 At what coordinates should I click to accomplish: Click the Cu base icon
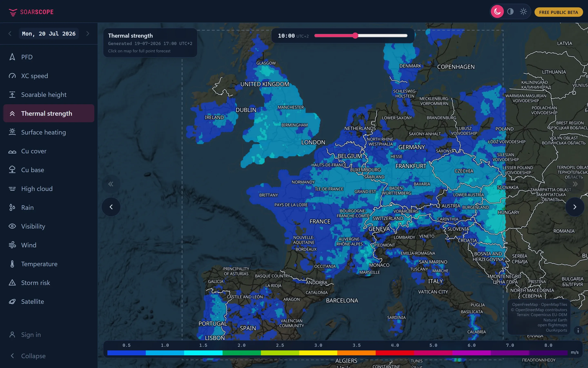pyautogui.click(x=12, y=170)
